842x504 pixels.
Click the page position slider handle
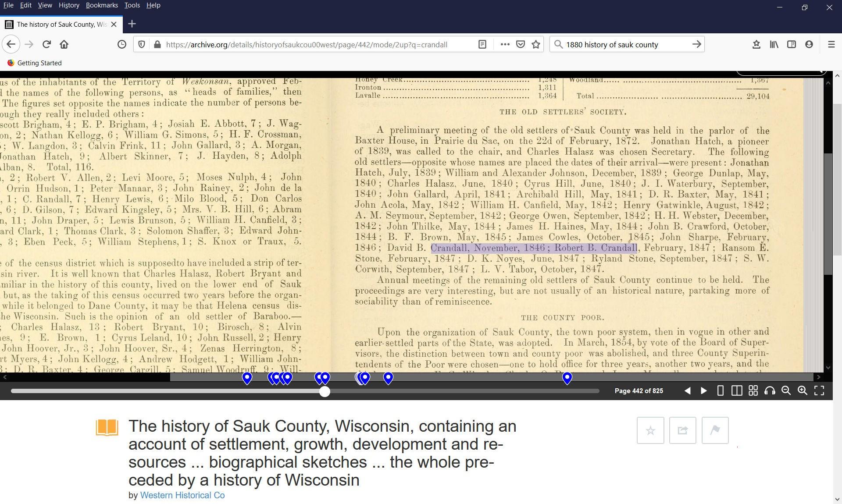325,391
